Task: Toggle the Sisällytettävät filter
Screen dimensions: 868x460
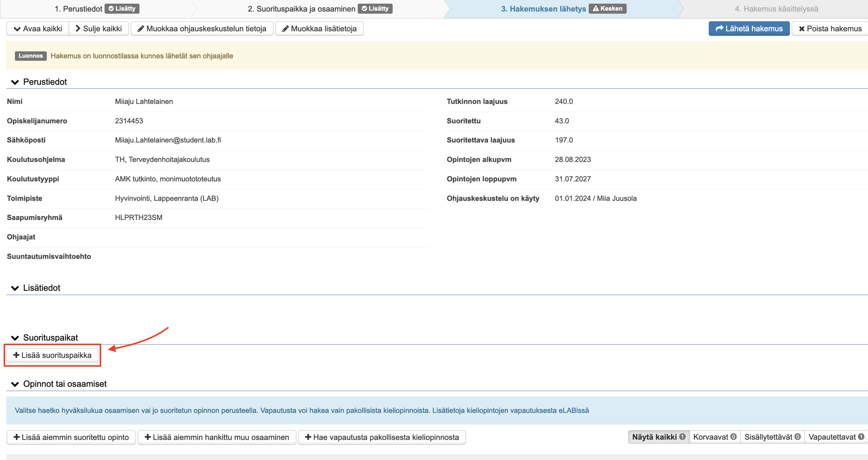Action: 772,437
